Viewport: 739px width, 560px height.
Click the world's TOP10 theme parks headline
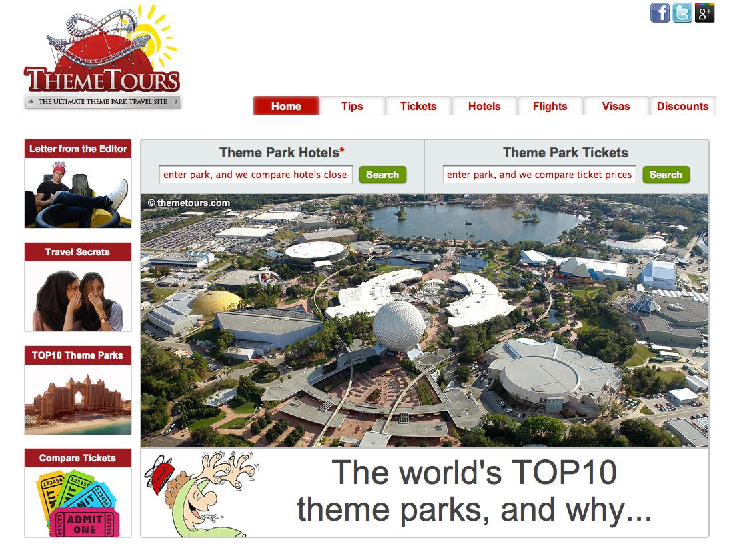coord(474,492)
